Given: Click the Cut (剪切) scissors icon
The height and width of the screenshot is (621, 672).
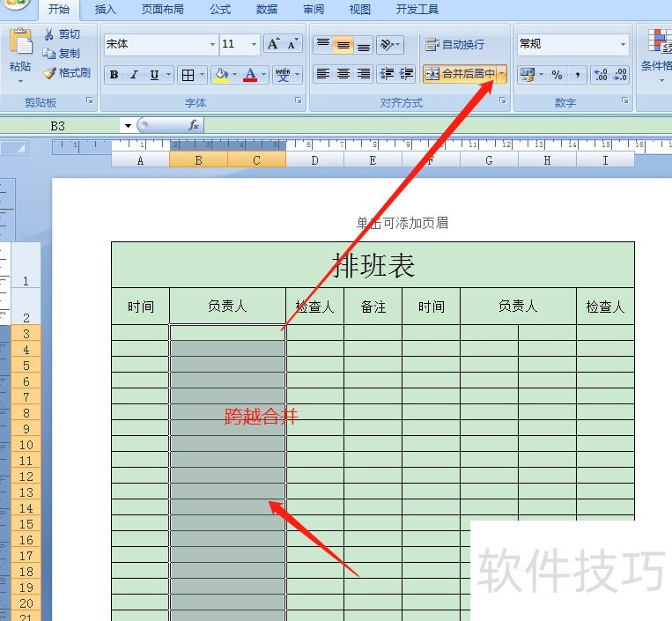Looking at the screenshot, I should [49, 34].
